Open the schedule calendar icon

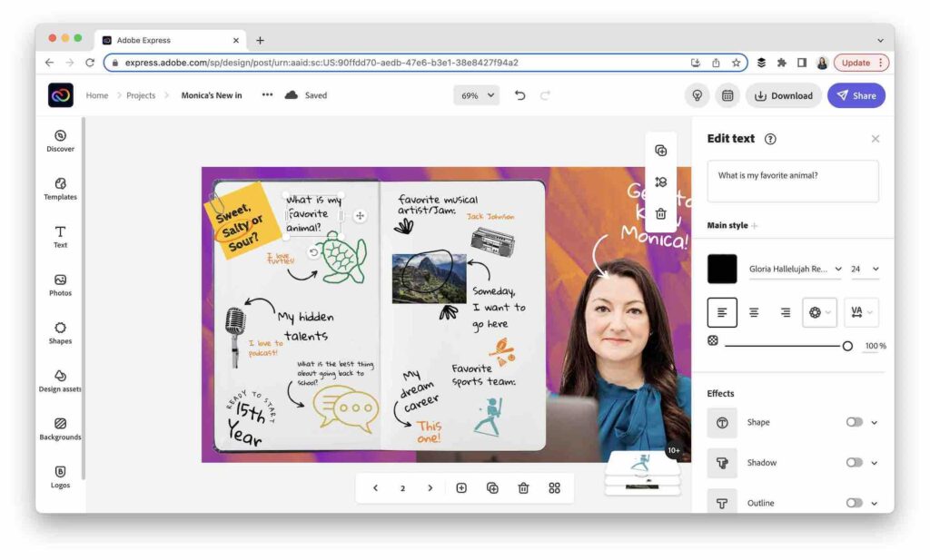[x=727, y=95]
